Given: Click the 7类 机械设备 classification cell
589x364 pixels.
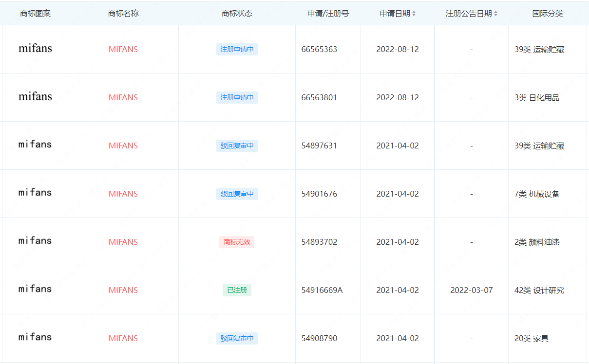Looking at the screenshot, I should tap(537, 194).
